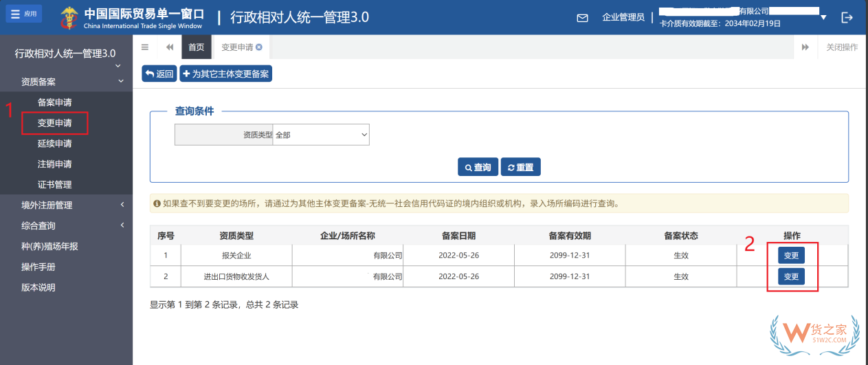Collapse the 资质备案 sidebar section
Viewport: 868px width, 365px height.
[x=66, y=81]
